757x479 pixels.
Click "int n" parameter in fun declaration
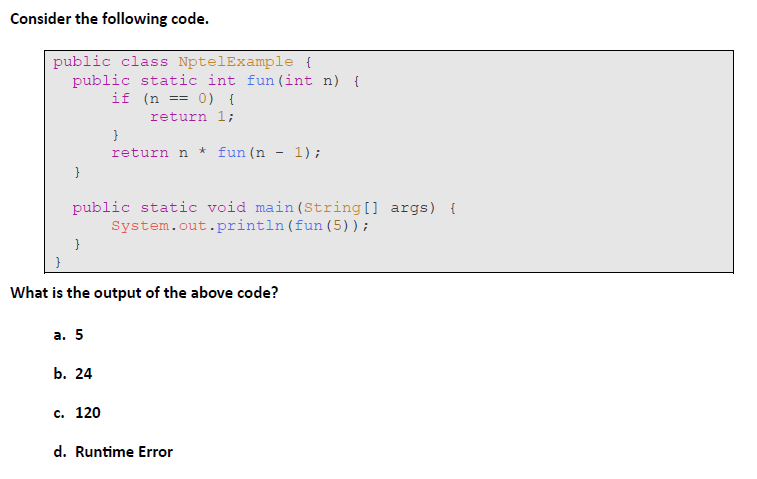click(312, 80)
